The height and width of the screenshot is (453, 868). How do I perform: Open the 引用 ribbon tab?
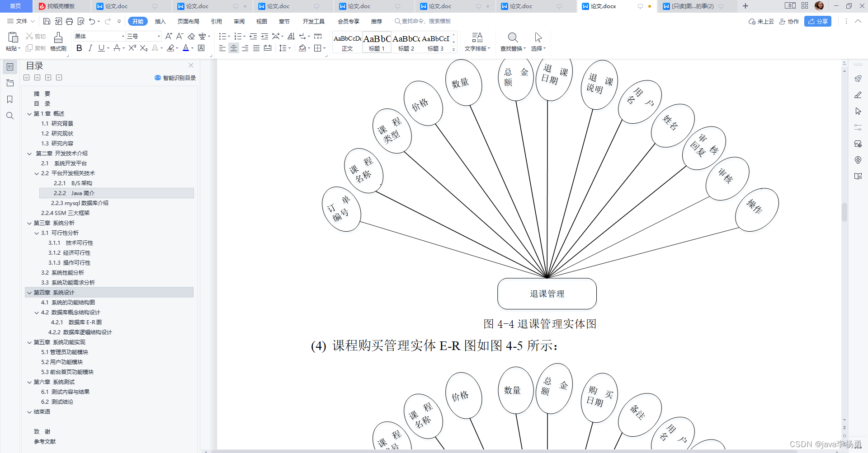217,21
